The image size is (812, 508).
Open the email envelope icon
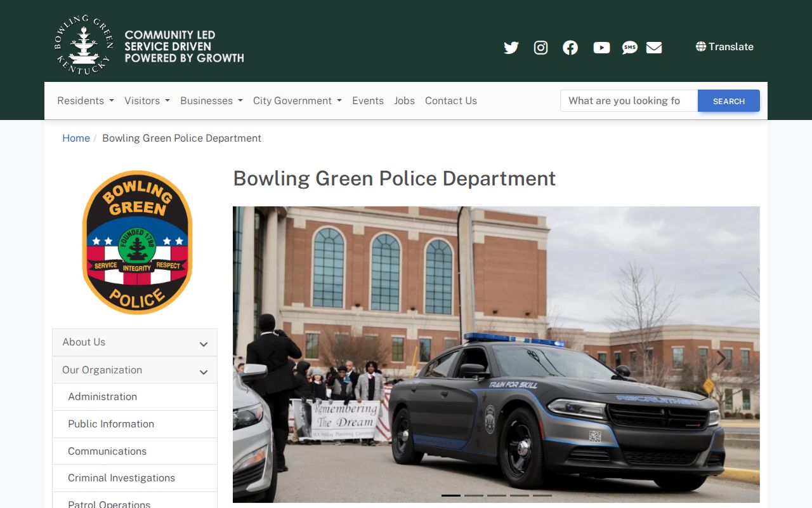coord(654,48)
